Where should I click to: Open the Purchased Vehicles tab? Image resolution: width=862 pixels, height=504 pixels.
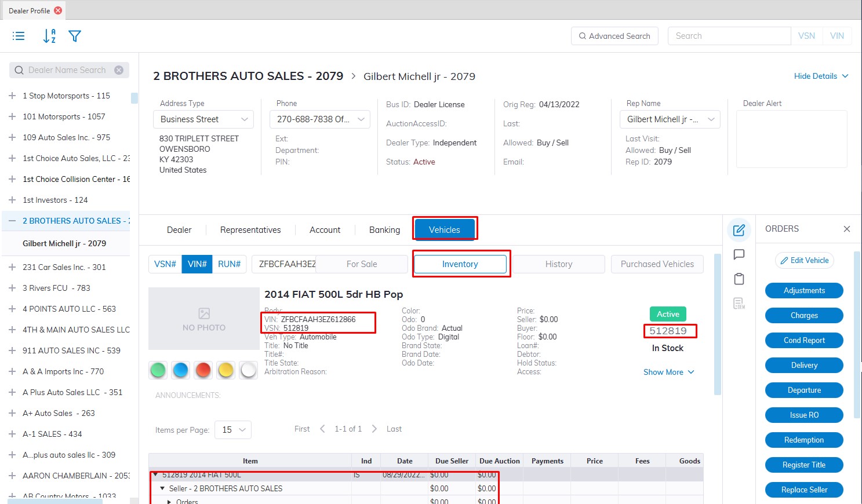click(x=657, y=264)
